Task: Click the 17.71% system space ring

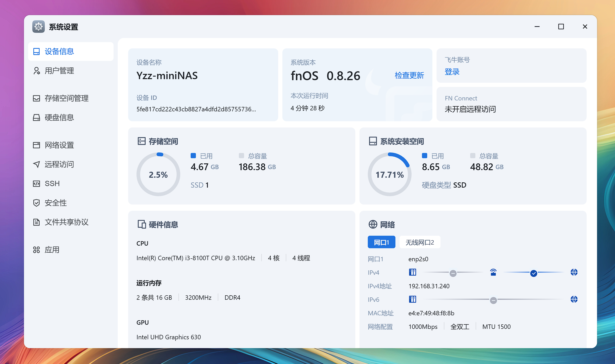Action: click(x=390, y=174)
